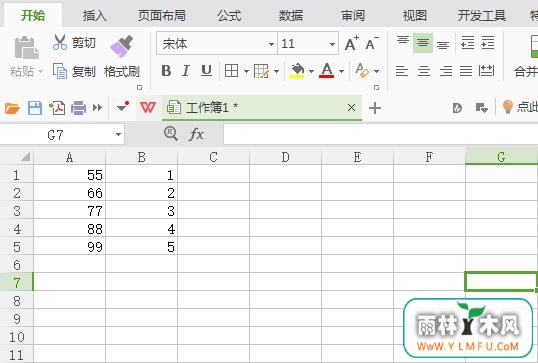538x363 pixels.
Task: Toggle align text left
Action: pos(402,71)
